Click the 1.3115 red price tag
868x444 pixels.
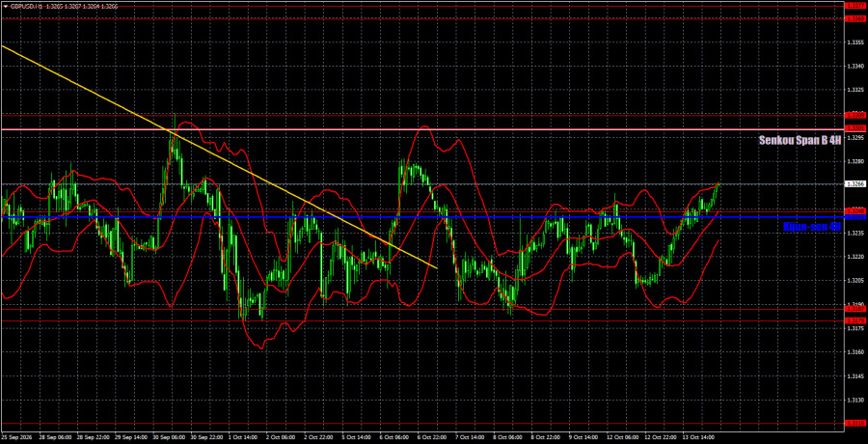pyautogui.click(x=855, y=423)
